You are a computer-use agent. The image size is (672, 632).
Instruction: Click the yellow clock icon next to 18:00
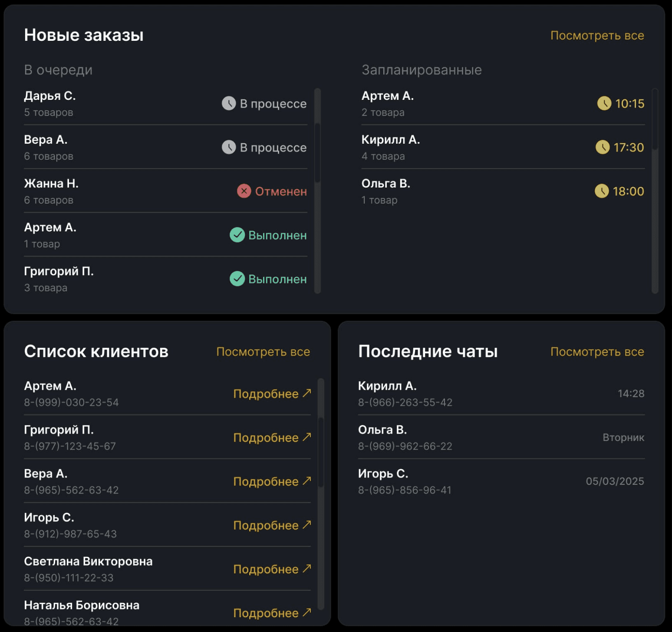602,191
